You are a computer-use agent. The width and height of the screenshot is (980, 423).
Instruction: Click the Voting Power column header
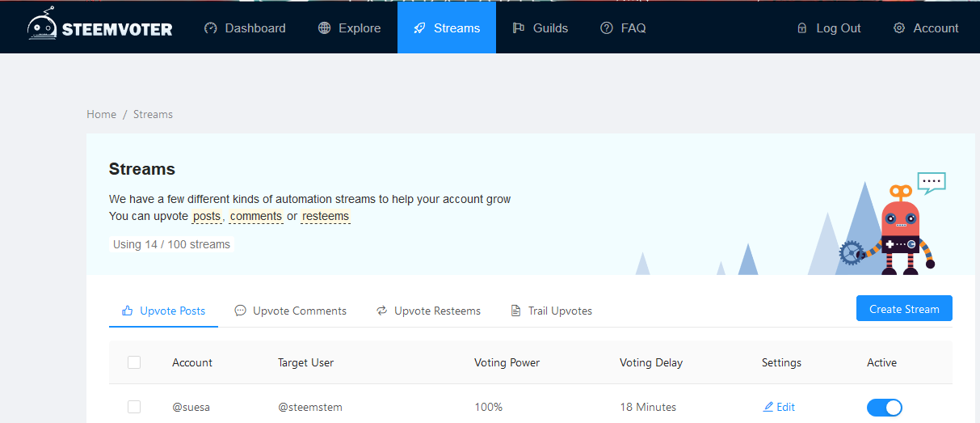coord(507,362)
